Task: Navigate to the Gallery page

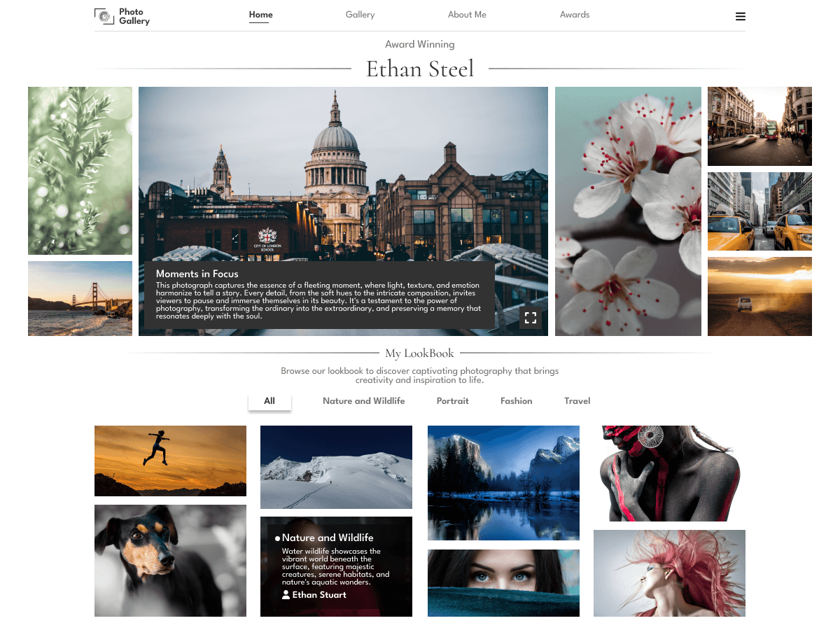Action: 360,14
